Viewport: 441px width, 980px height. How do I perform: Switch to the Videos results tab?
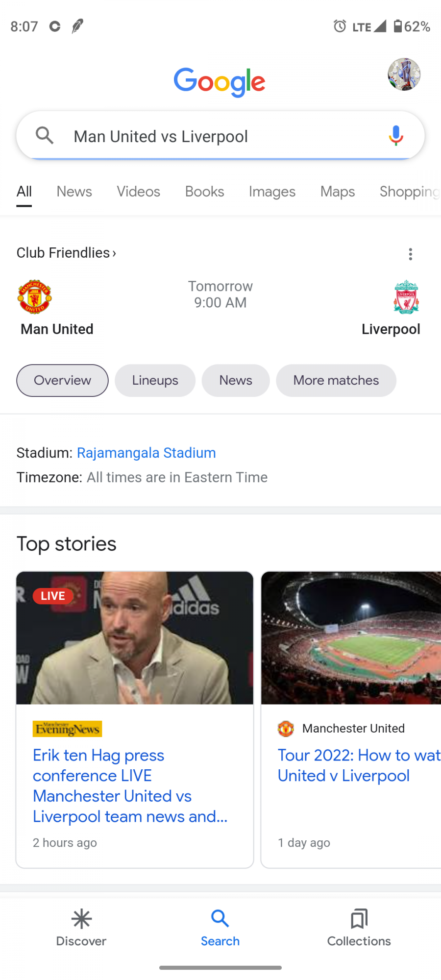coord(138,192)
